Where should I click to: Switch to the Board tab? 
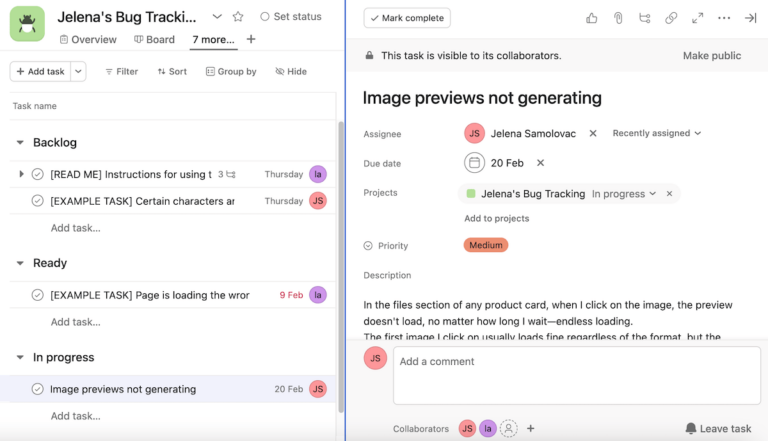click(154, 40)
